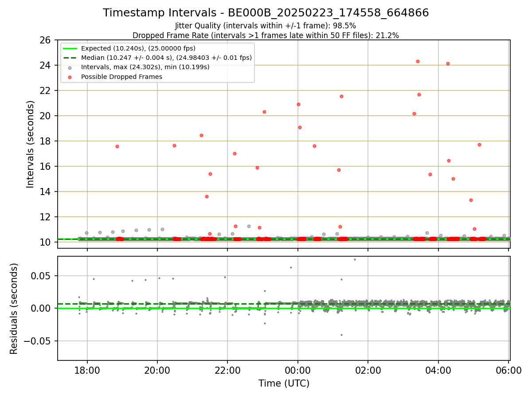Viewport: 532px width, 399px height.
Task: Click the highest red dropped-frame point near 24.3 seconds
Action: pyautogui.click(x=418, y=61)
